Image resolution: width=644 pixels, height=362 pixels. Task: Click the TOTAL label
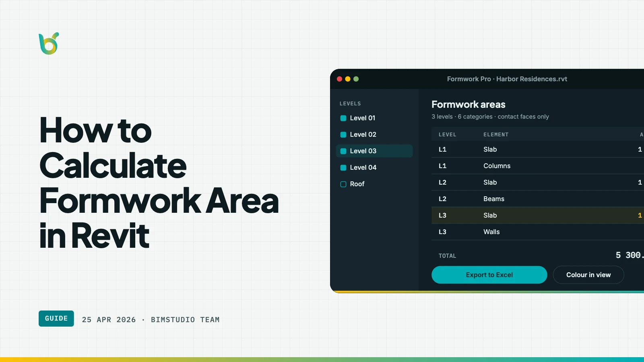coord(447,256)
